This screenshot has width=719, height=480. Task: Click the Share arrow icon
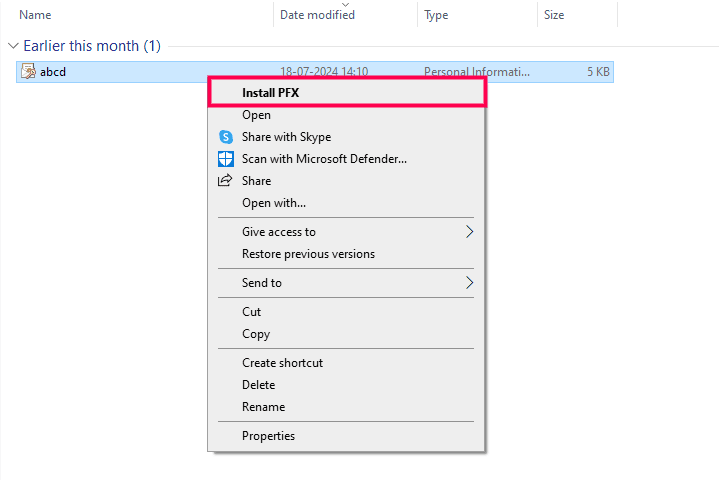click(x=225, y=181)
